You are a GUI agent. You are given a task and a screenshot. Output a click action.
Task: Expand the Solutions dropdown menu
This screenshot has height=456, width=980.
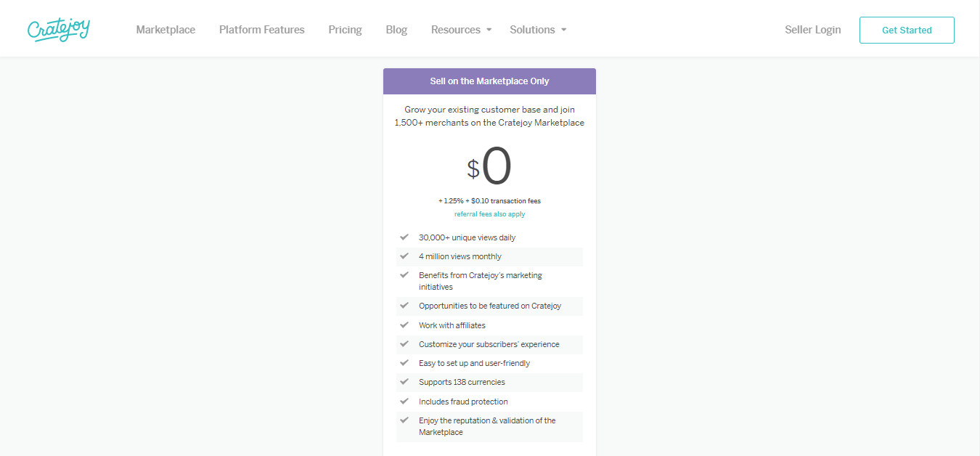(x=538, y=30)
